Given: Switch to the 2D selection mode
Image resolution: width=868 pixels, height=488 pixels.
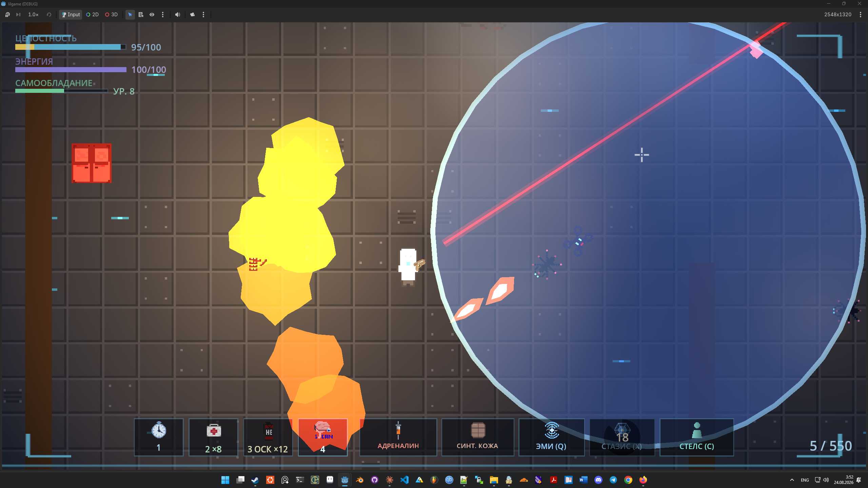Looking at the screenshot, I should point(92,15).
